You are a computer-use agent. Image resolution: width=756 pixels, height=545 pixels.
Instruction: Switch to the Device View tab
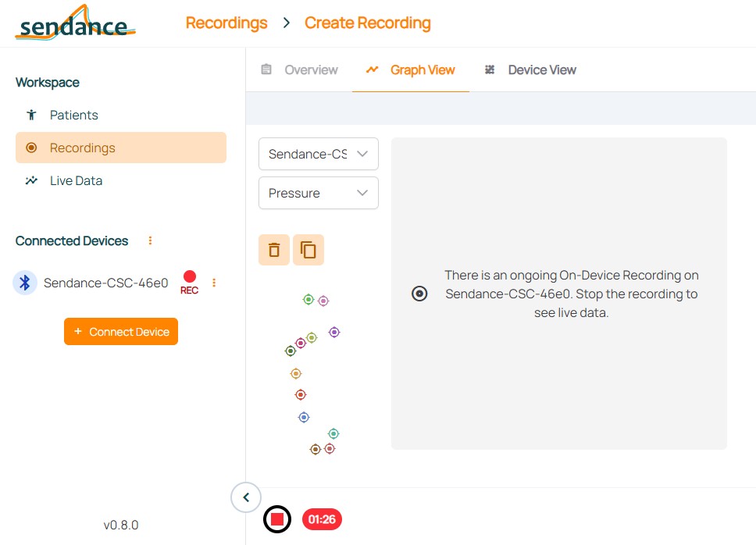[530, 69]
